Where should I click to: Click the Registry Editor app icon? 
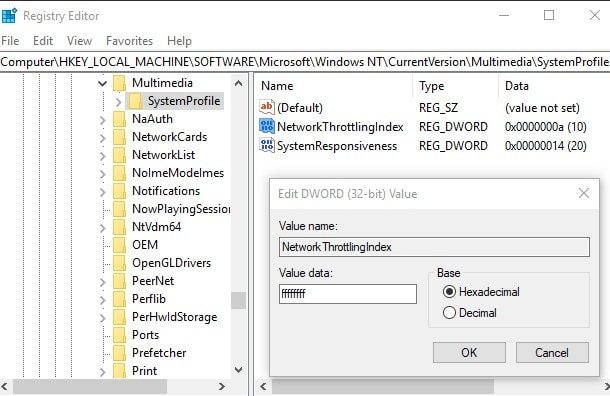[x=9, y=16]
